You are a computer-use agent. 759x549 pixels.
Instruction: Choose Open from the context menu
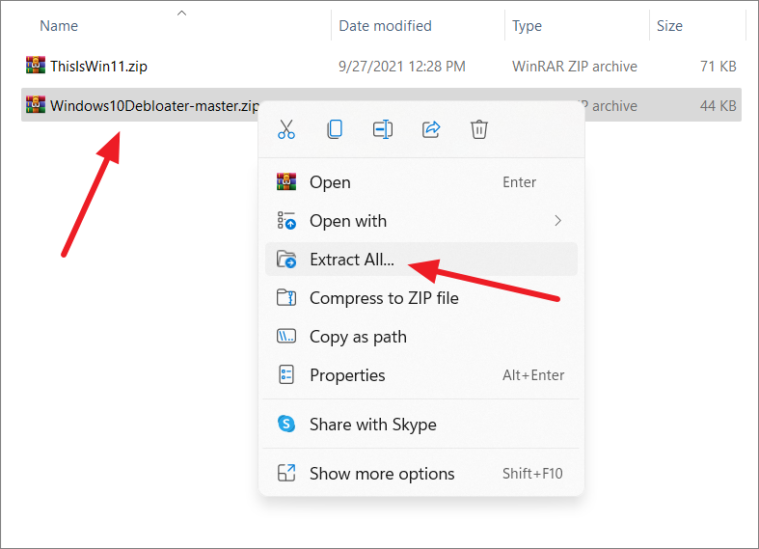coord(421,182)
